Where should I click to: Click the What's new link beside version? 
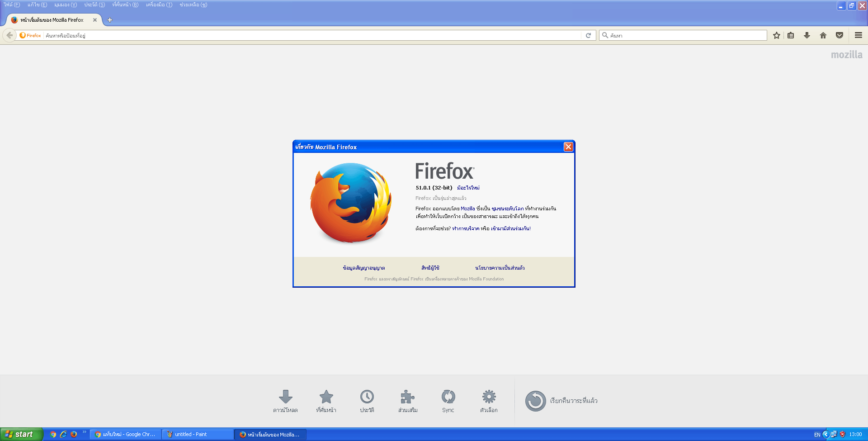[468, 188]
